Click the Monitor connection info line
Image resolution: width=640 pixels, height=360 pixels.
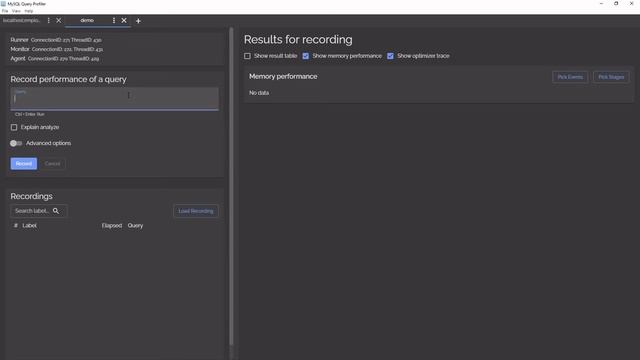[57, 49]
